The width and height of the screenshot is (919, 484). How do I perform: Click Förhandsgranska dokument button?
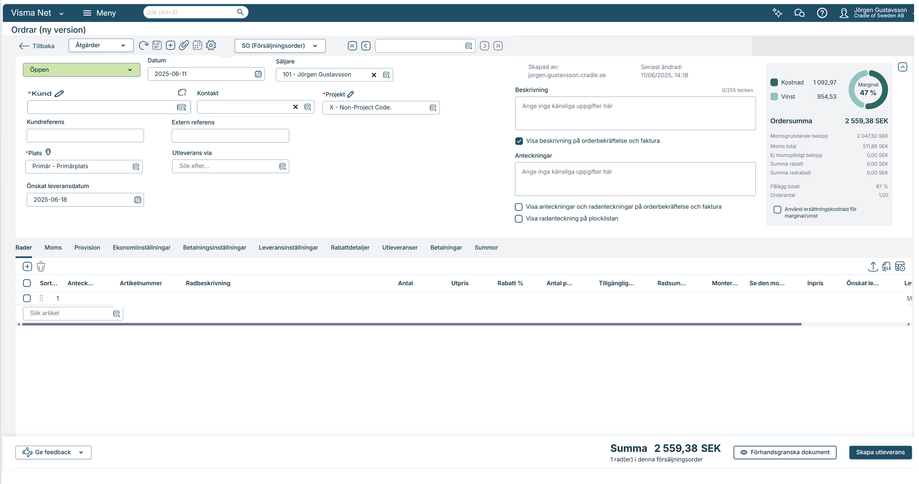tap(785, 452)
